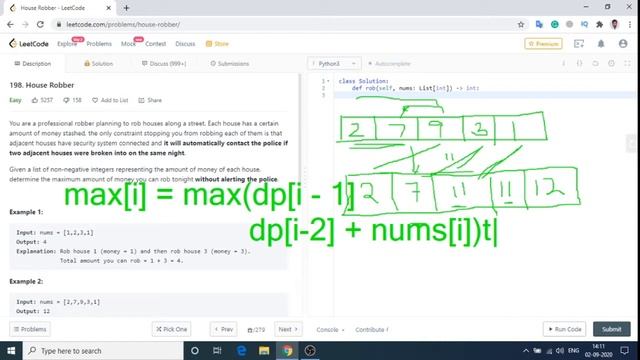
Task: Open Chrome's three-dot menu
Action: click(x=630, y=24)
